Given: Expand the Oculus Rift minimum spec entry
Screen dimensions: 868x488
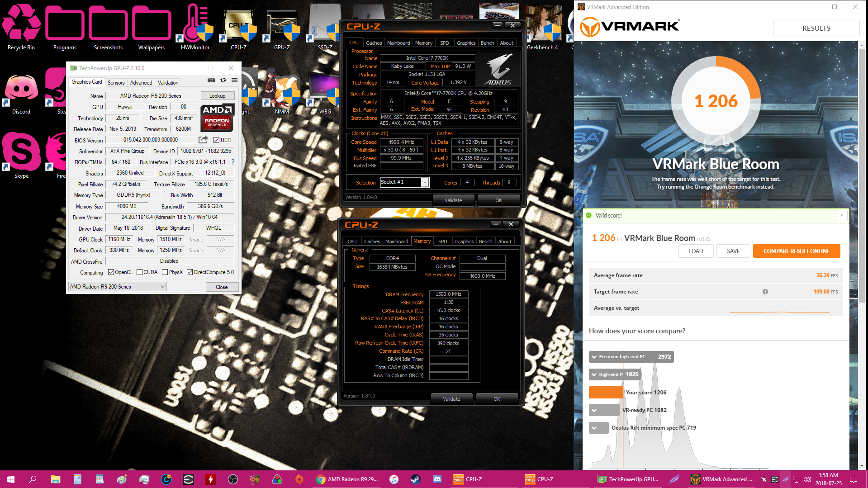Looking at the screenshot, I should 594,428.
